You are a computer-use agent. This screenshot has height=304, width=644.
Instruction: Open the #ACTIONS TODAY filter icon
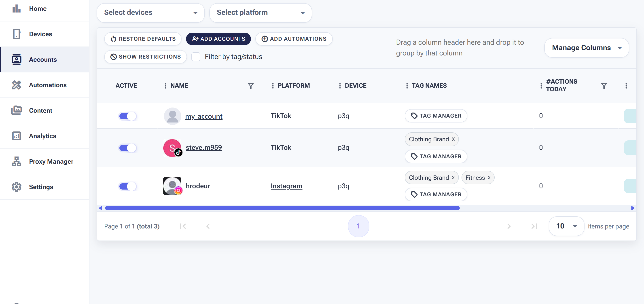click(604, 86)
